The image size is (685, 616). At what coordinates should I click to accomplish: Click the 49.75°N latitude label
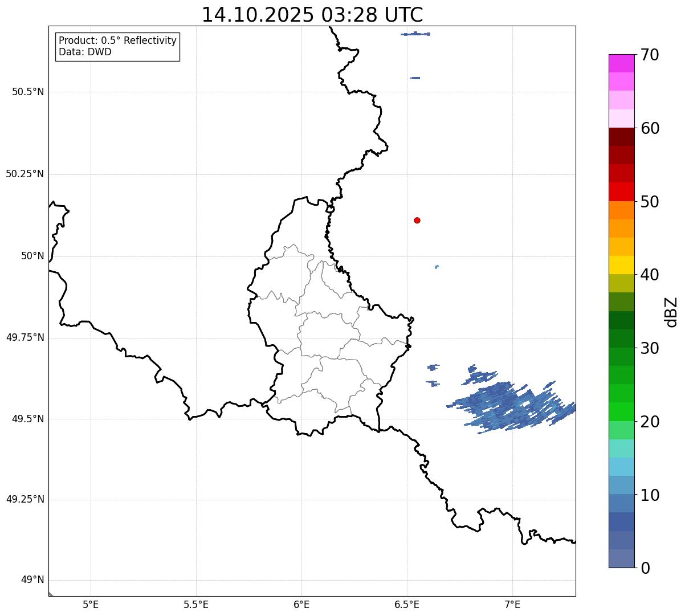[25, 337]
